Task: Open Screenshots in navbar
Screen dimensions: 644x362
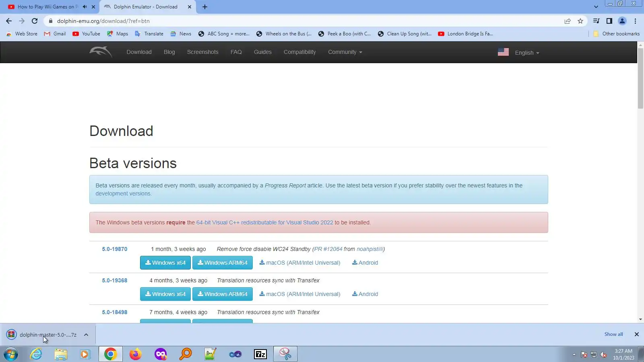Action: pyautogui.click(x=203, y=52)
